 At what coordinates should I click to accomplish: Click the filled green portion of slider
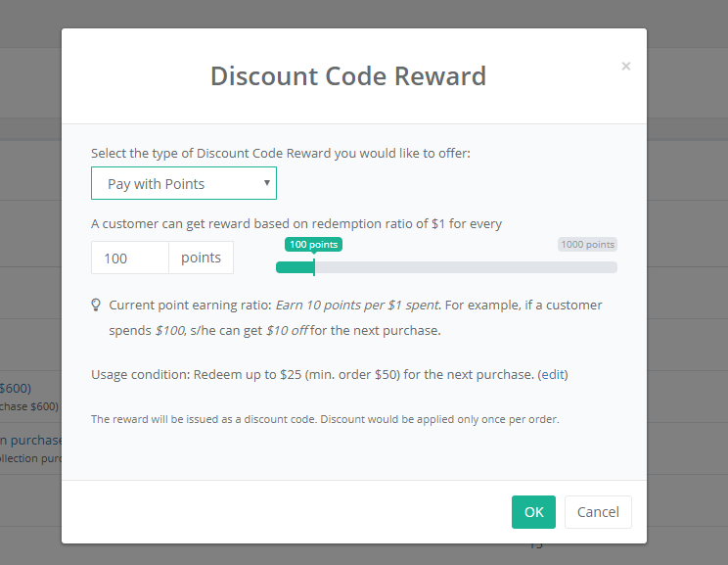pos(295,267)
